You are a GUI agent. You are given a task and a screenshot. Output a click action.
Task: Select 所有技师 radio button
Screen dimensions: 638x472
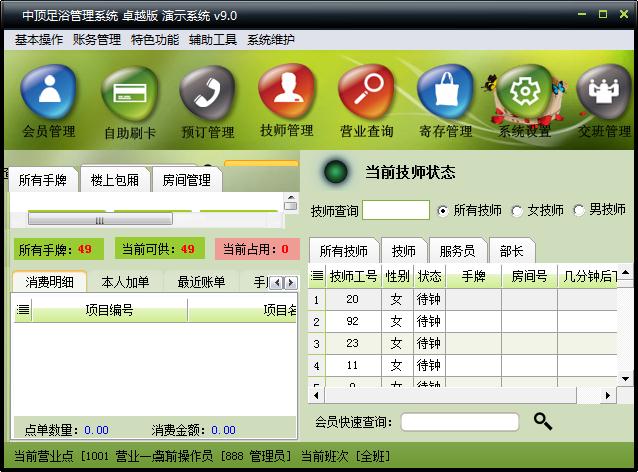[442, 211]
